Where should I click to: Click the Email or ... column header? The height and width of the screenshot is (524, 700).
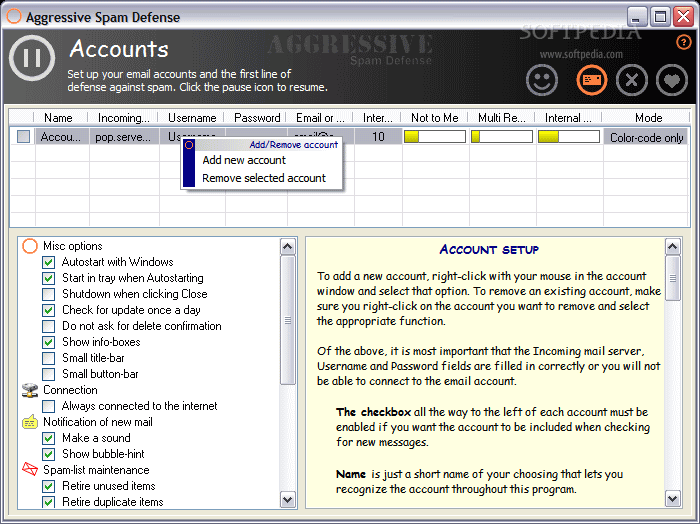[x=321, y=118]
